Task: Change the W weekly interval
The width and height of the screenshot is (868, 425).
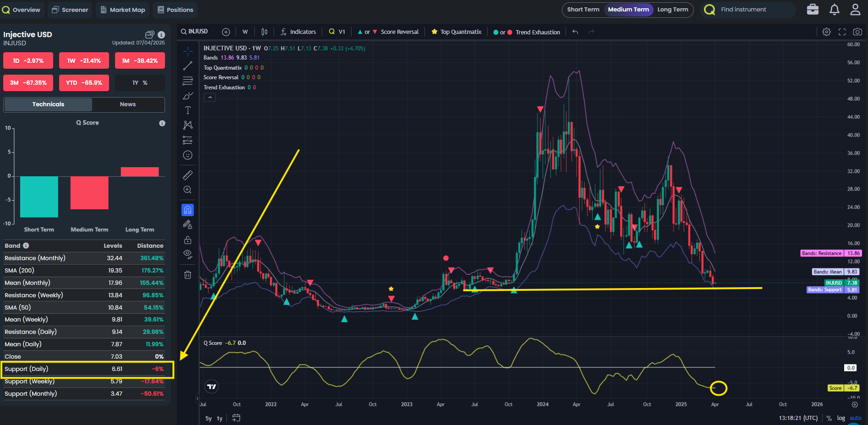Action: point(245,32)
